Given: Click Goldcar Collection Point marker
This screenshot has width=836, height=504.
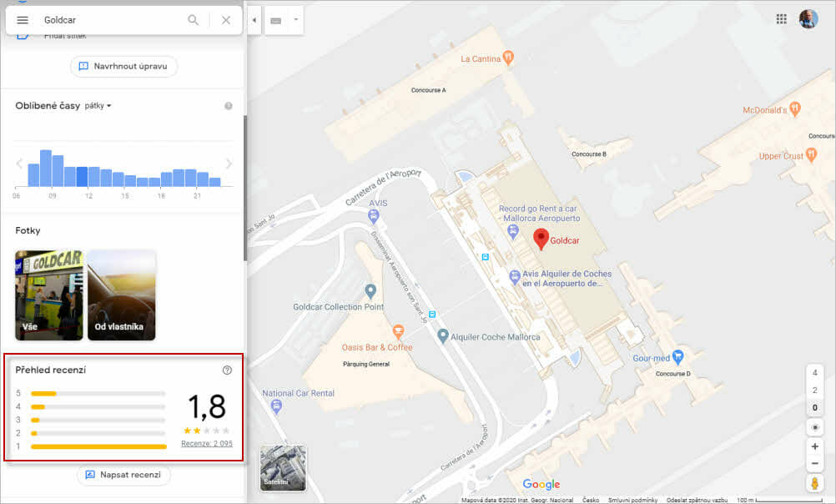Looking at the screenshot, I should [370, 290].
